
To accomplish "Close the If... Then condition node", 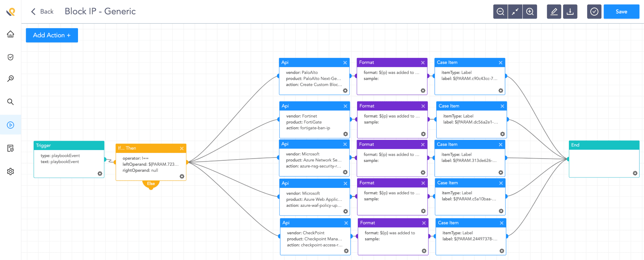I will coord(182,148).
